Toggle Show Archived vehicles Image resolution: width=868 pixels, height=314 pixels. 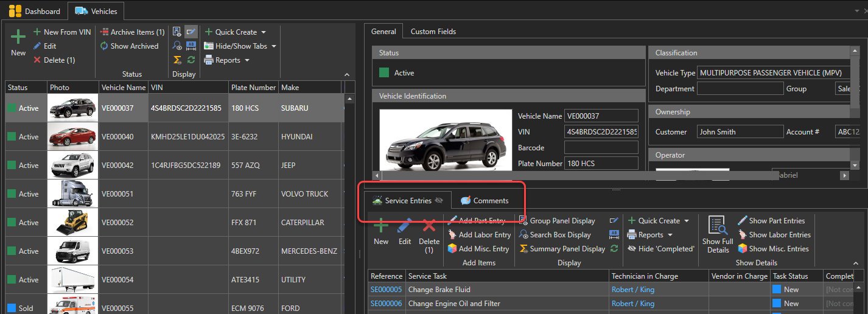(x=130, y=46)
